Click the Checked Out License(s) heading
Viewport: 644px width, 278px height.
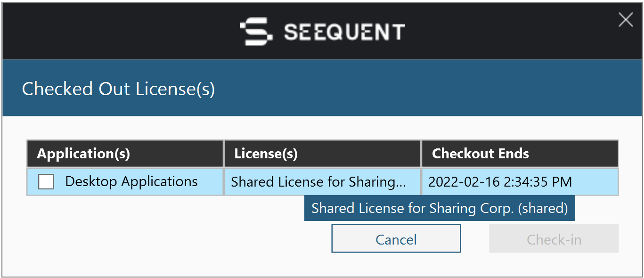(x=118, y=89)
